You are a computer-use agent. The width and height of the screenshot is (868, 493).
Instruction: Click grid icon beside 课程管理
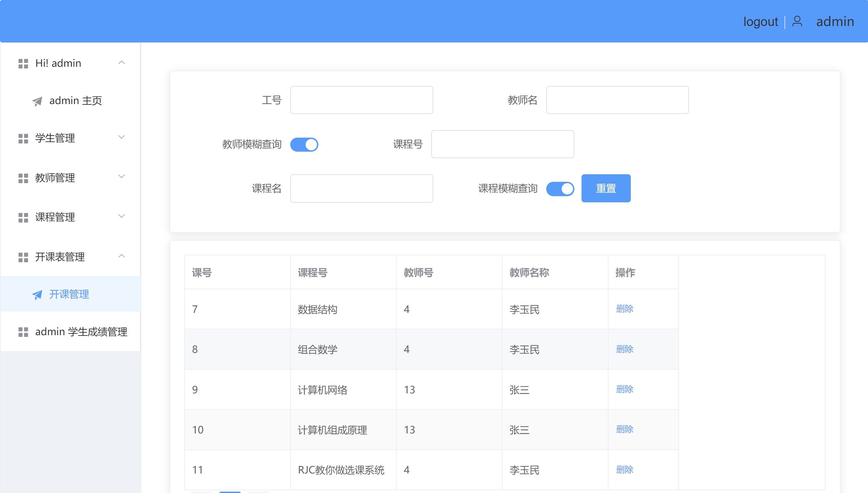coord(23,217)
